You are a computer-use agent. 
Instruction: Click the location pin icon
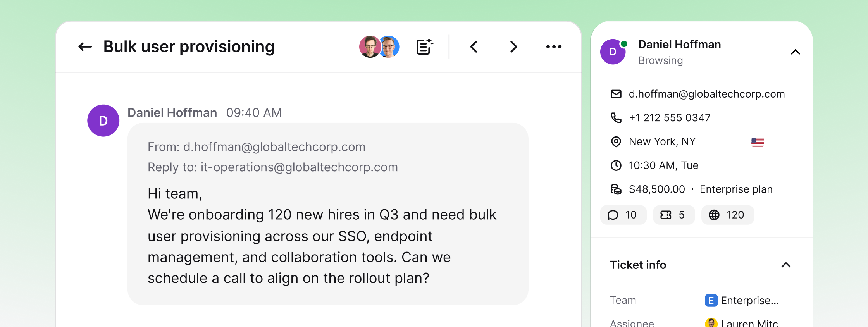(616, 142)
